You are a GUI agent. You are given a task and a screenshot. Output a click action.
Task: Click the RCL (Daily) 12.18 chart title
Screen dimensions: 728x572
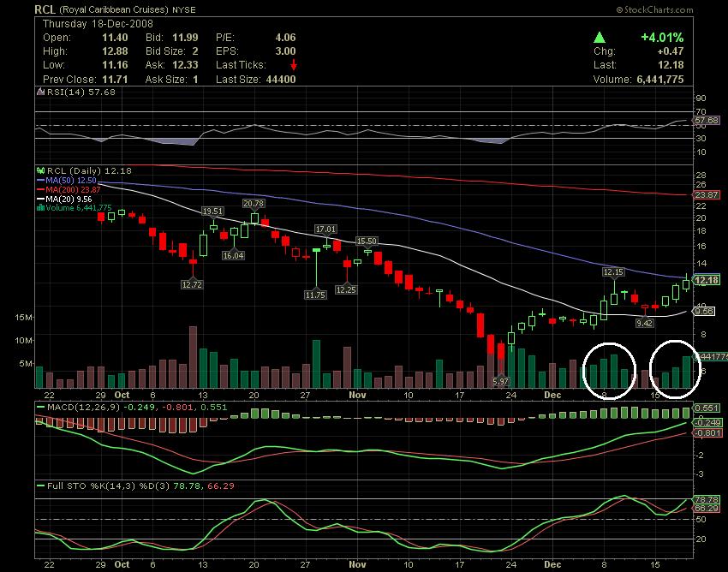click(89, 170)
